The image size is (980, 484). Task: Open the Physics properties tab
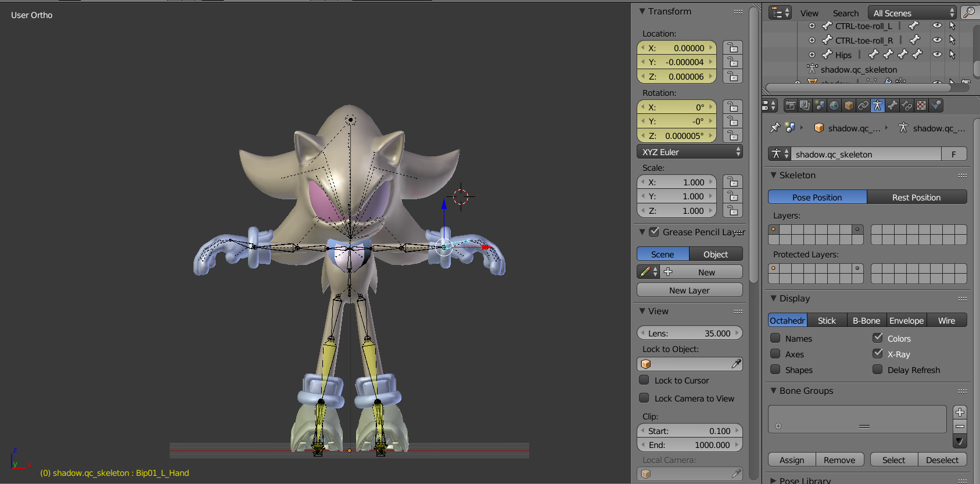point(936,106)
